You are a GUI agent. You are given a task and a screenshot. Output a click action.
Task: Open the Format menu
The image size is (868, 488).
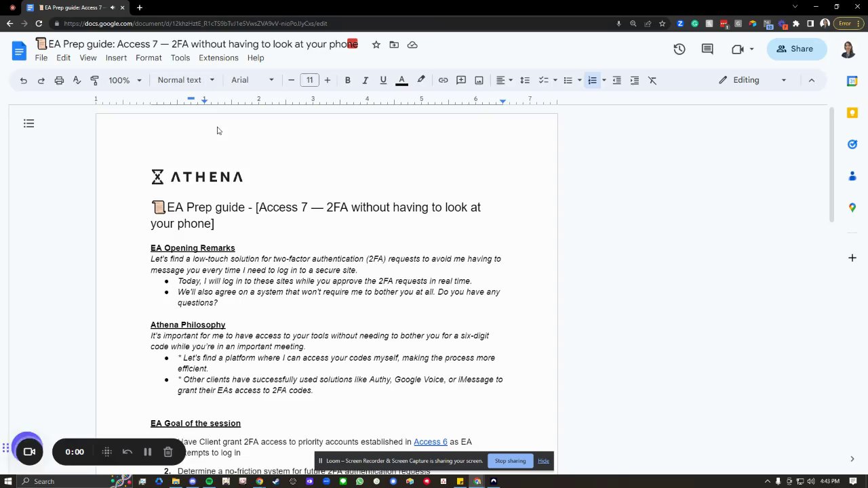[x=149, y=58]
